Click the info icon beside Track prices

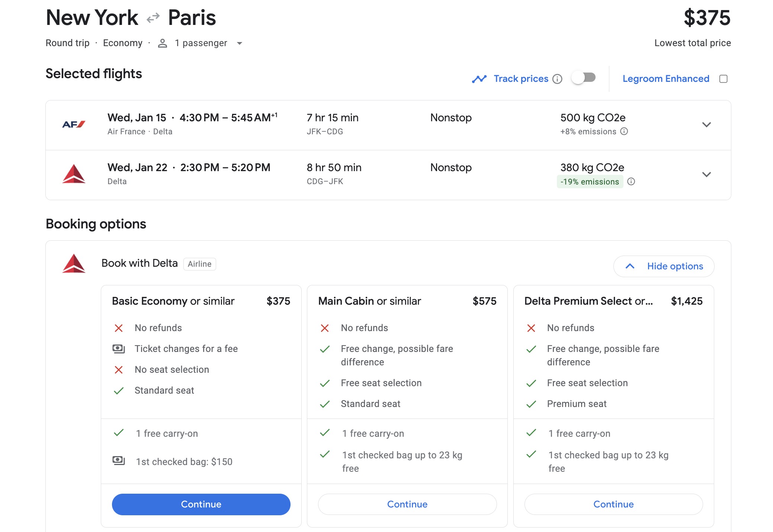(x=557, y=79)
